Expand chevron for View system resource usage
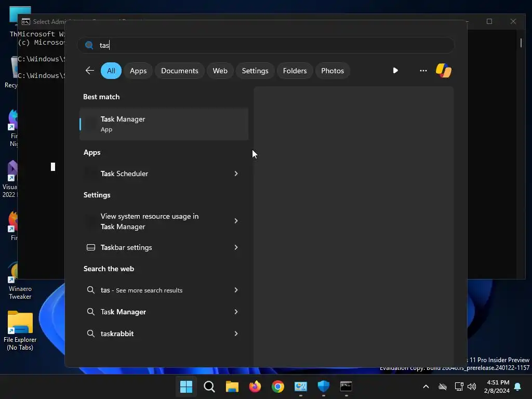The image size is (532, 399). 236,221
